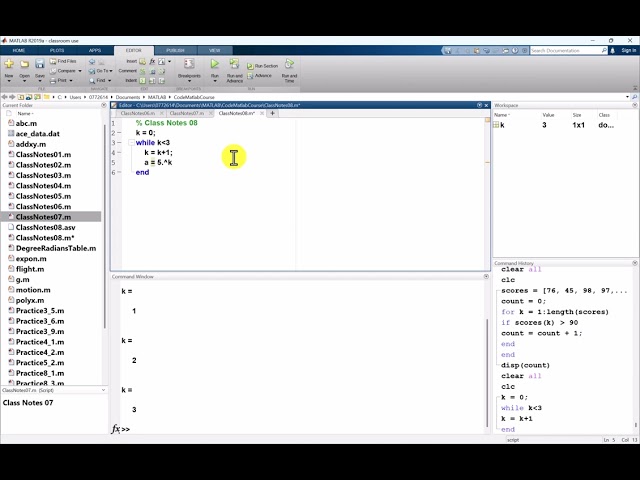Select abc.m in Current Folder
Viewport: 640px width, 480px height.
pos(26,123)
